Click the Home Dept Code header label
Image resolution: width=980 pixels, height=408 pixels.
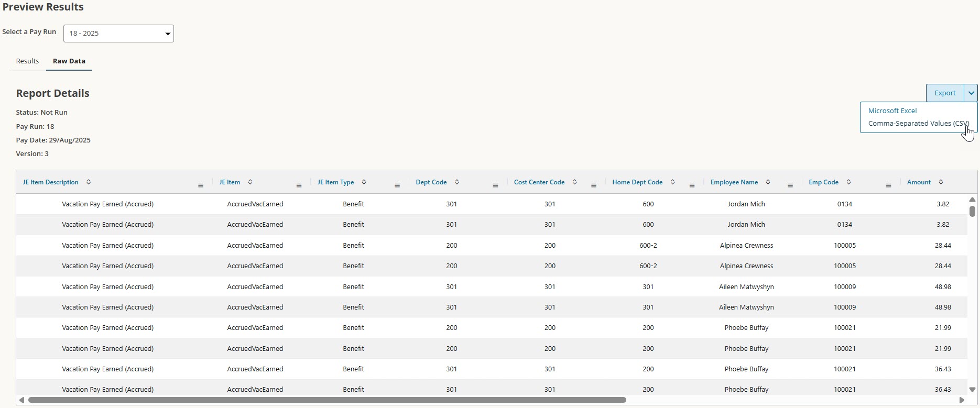click(637, 182)
